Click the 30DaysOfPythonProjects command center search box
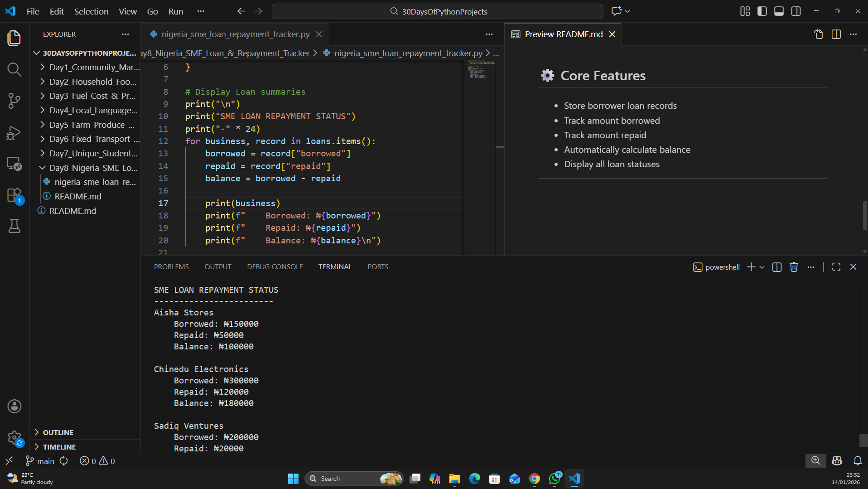868x489 pixels. [438, 11]
